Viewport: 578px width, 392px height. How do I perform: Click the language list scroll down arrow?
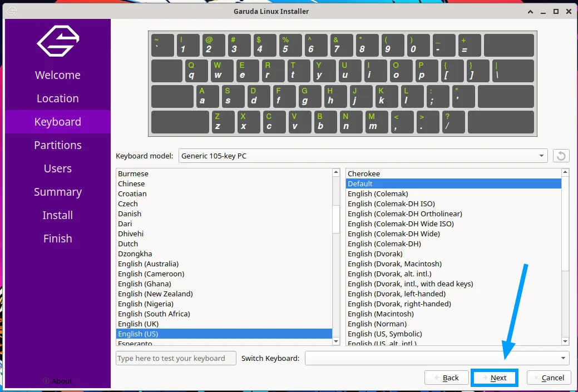(x=336, y=341)
